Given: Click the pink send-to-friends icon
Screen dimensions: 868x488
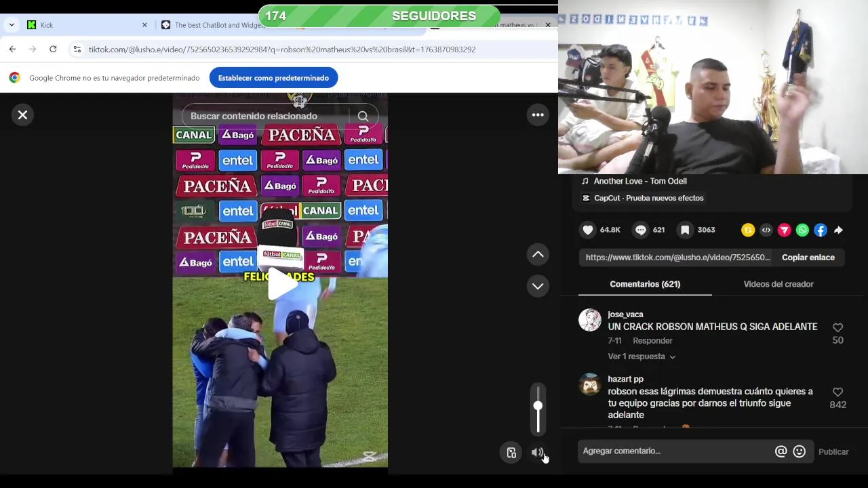Looking at the screenshot, I should (x=784, y=230).
